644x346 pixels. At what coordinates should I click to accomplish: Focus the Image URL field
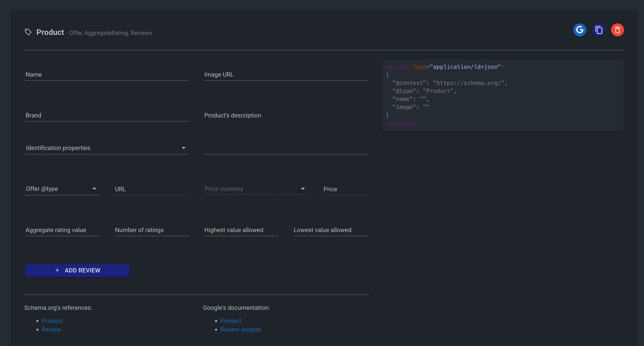point(286,74)
